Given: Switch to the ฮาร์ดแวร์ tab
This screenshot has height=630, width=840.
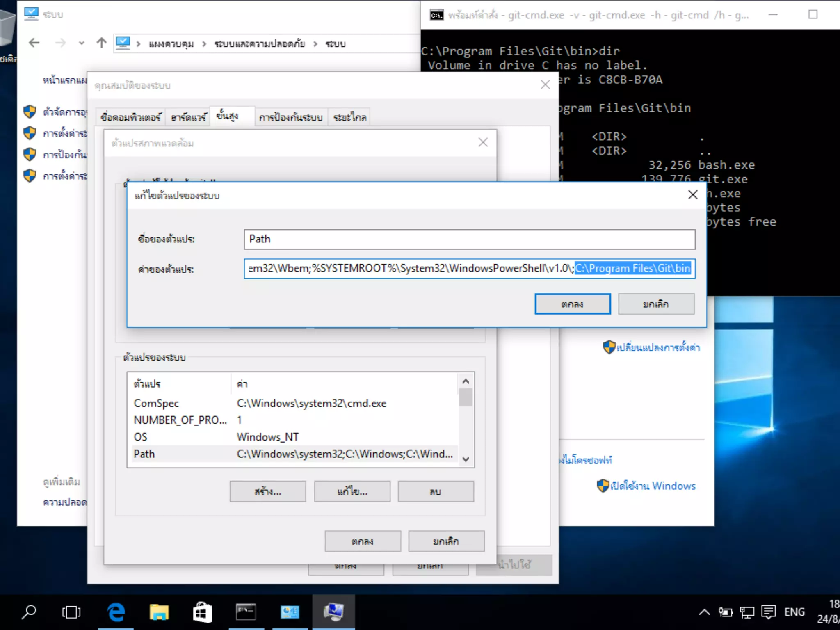Looking at the screenshot, I should [189, 118].
